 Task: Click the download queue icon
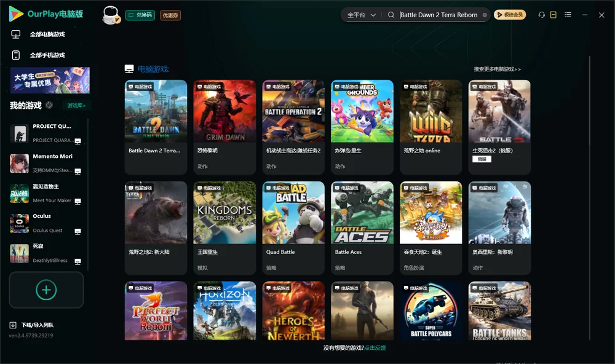[13, 325]
